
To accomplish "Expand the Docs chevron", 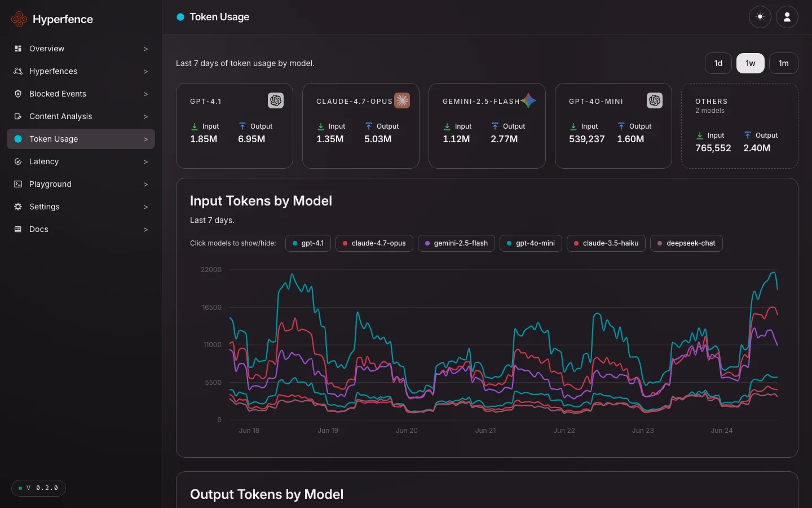I will [x=145, y=230].
